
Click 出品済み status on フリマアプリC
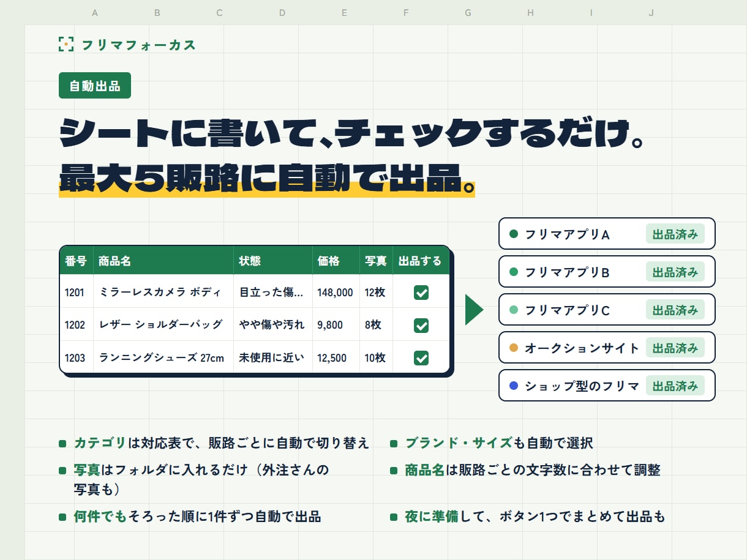coord(675,310)
